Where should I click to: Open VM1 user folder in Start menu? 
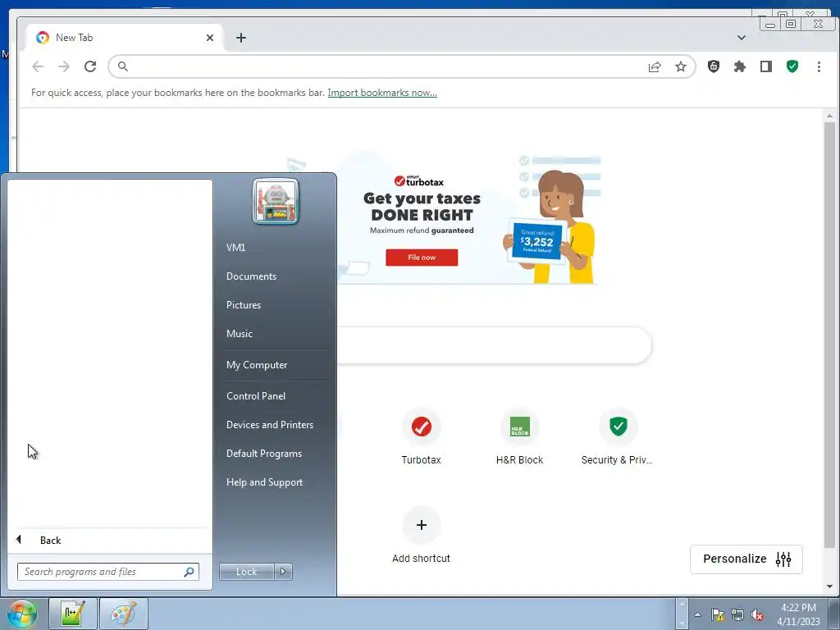235,248
